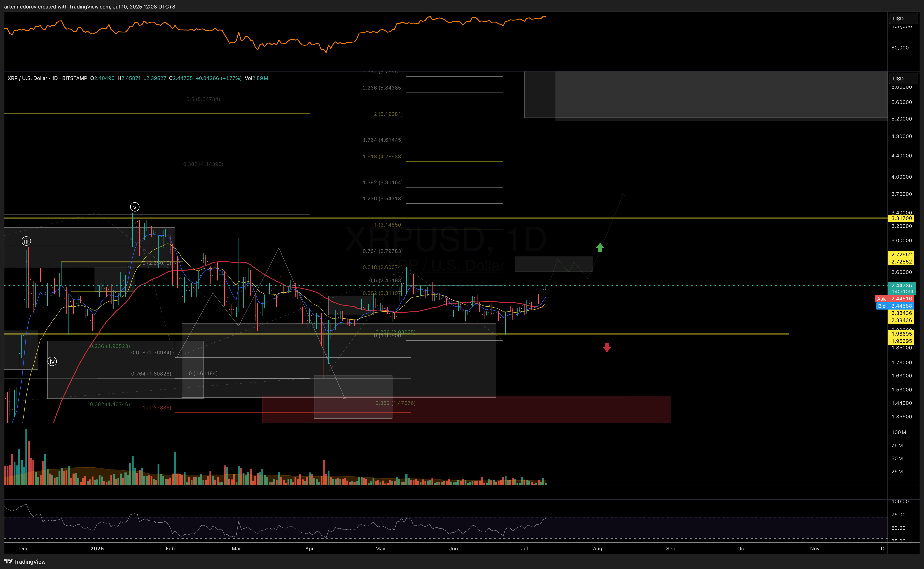This screenshot has width=924, height=569.
Task: Click the 25 M label on the volume scale
Action: (x=897, y=472)
